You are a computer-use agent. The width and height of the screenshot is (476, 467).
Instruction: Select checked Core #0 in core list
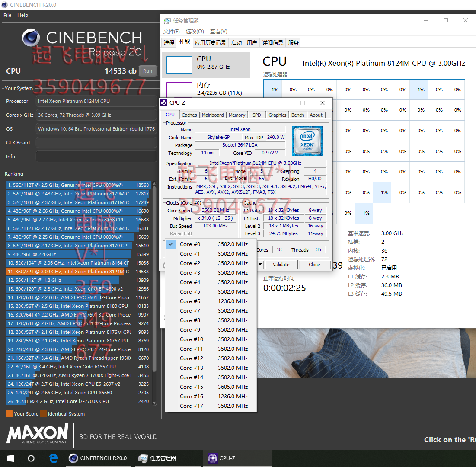(x=211, y=244)
